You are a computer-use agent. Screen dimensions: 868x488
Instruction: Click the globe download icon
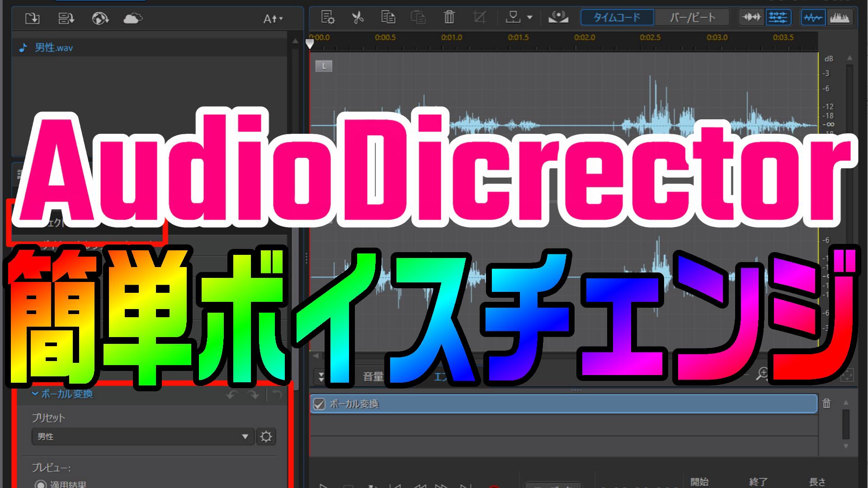point(100,19)
